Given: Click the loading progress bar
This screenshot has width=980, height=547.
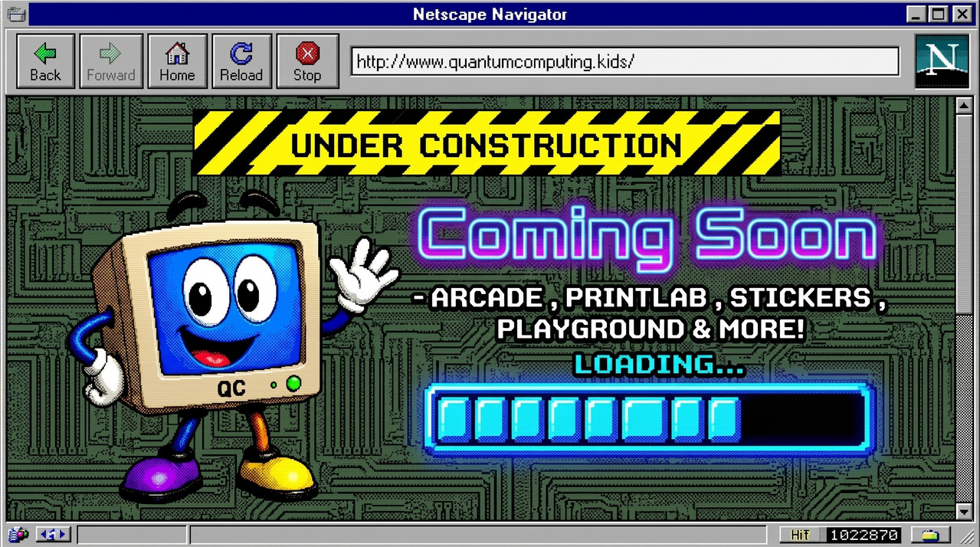Looking at the screenshot, I should point(649,418).
